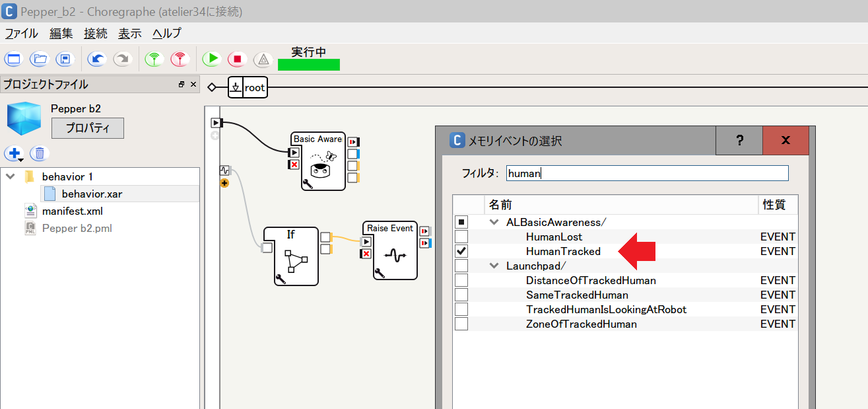Viewport: 868px width, 409px height.
Task: Collapse the Launchpad group
Action: 494,266
